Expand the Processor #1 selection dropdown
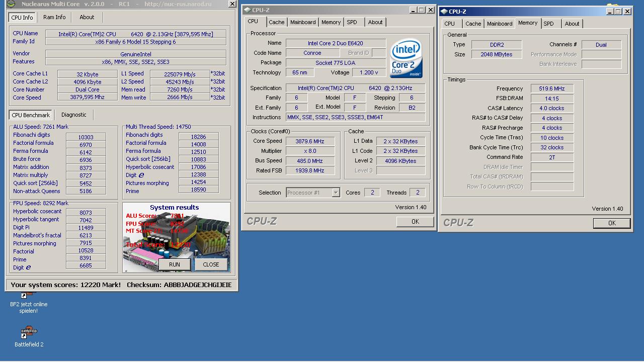This screenshot has height=362, width=644. pos(336,193)
